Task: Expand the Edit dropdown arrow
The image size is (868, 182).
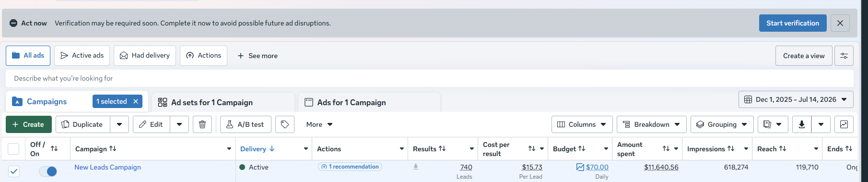Action: click(179, 124)
